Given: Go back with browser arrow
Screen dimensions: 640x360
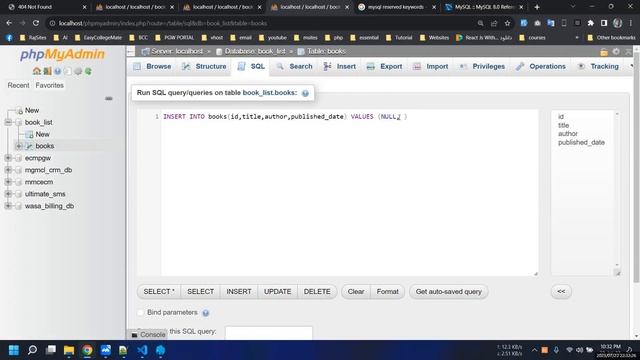Looking at the screenshot, I should [9, 23].
